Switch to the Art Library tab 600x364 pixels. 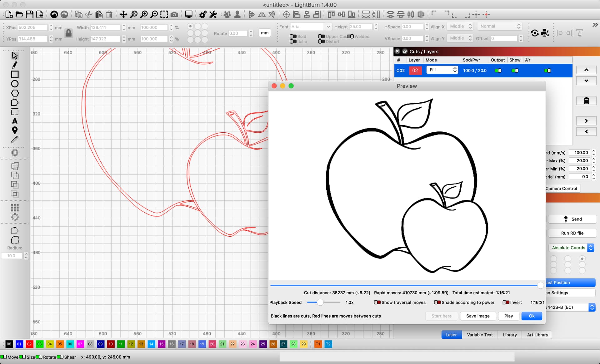(537, 335)
